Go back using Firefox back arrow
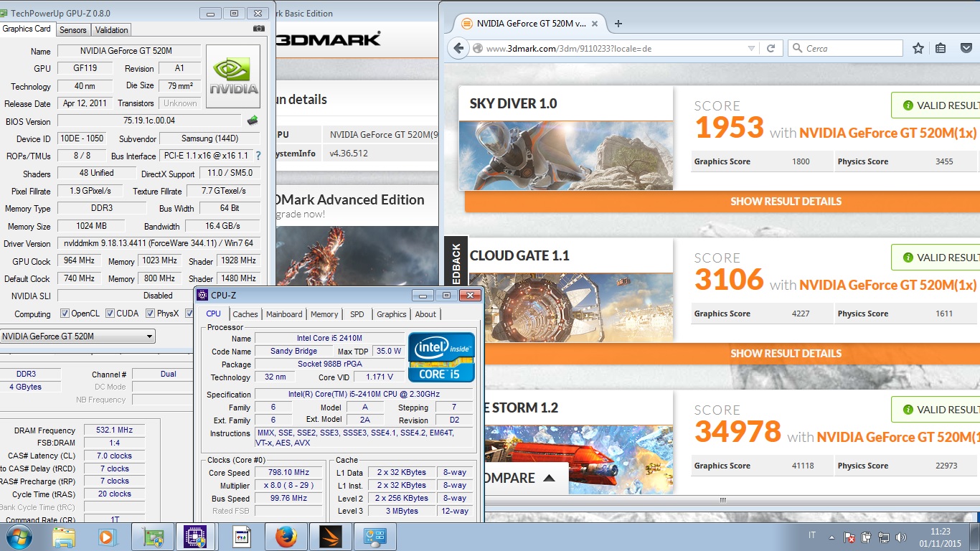The image size is (980, 551). pyautogui.click(x=458, y=48)
